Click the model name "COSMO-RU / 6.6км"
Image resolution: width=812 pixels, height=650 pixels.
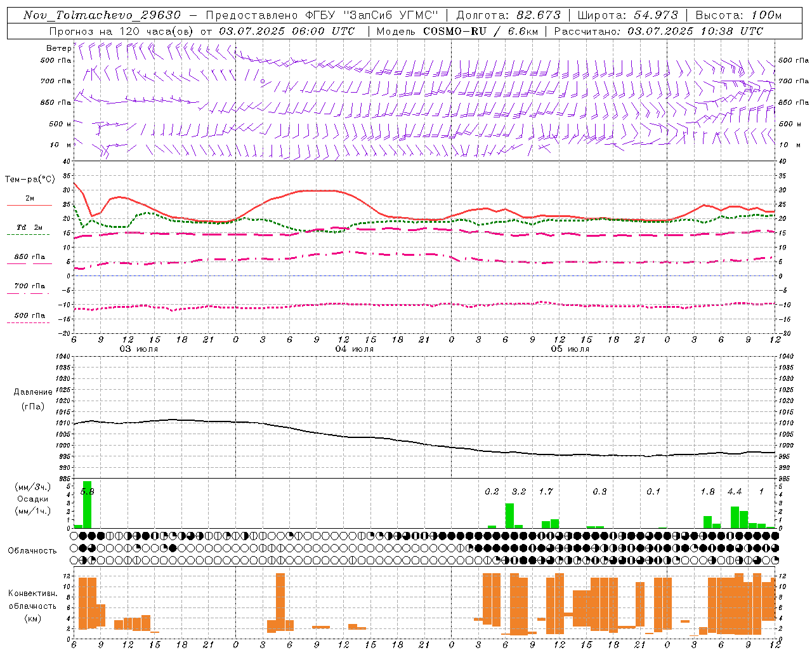(481, 31)
